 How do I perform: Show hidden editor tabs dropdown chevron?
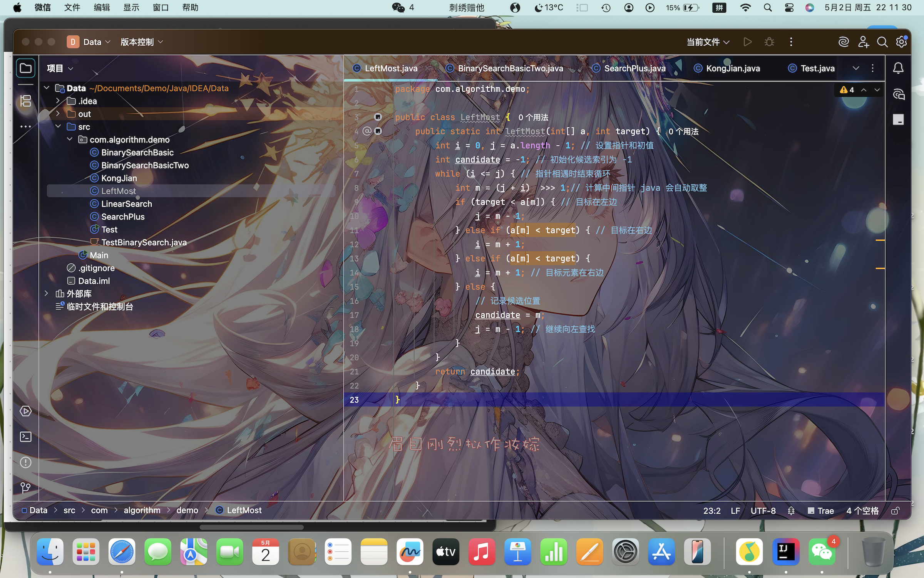tap(856, 68)
